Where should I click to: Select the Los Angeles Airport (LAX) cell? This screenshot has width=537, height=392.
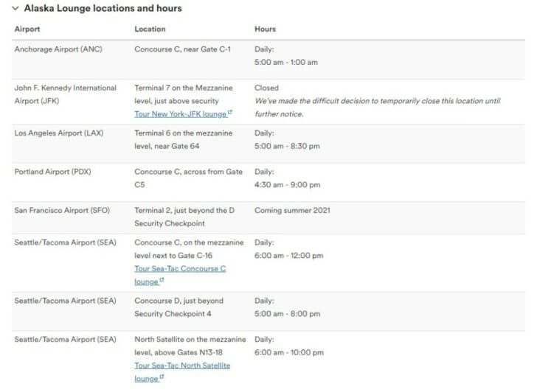click(60, 133)
